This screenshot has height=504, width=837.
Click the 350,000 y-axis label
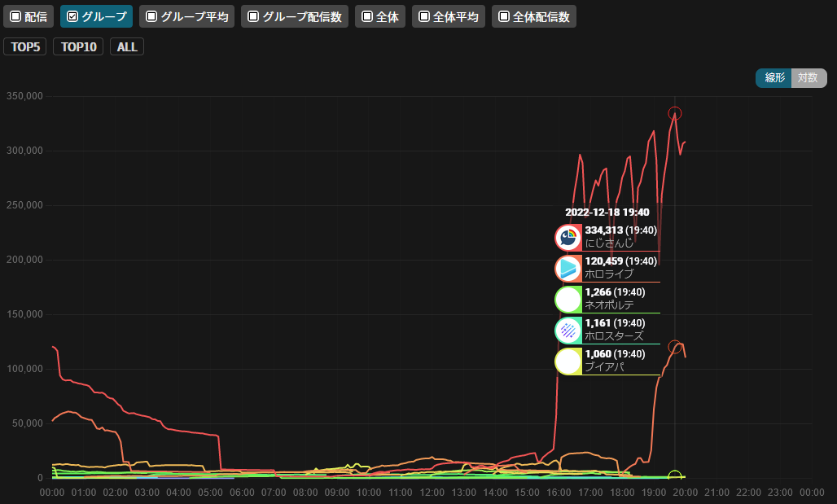(24, 96)
